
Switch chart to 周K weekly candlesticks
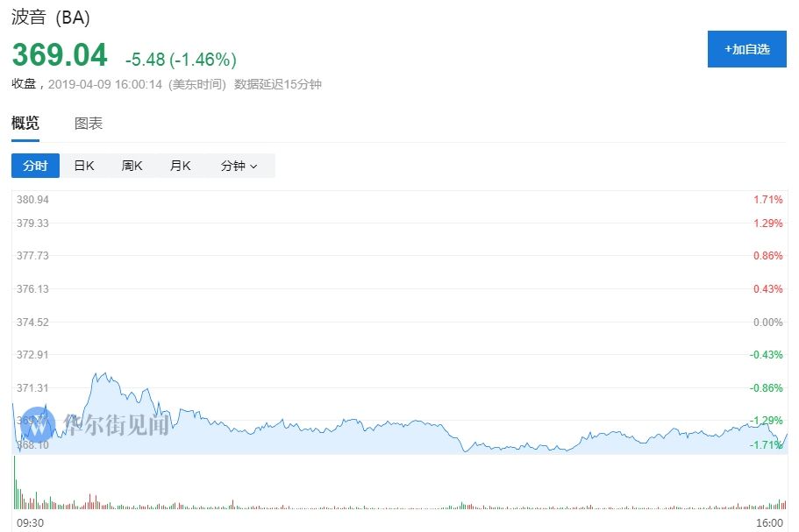tap(132, 166)
